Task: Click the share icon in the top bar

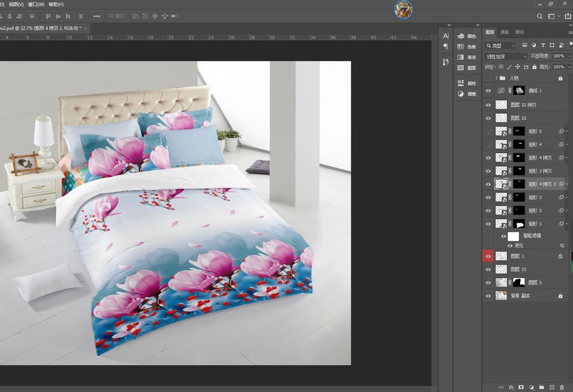Action: [x=569, y=16]
